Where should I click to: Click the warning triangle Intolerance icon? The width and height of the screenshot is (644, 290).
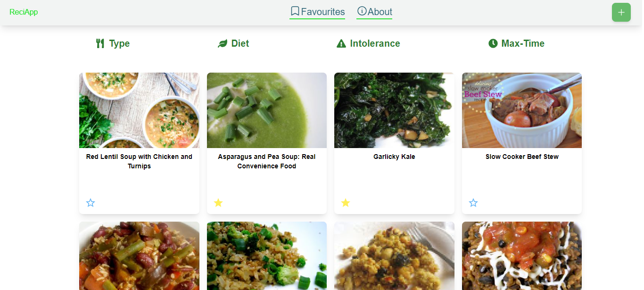click(341, 44)
